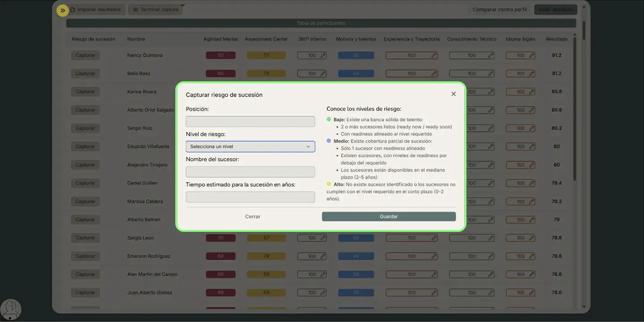This screenshot has width=644, height=322.
Task: Switch to Comparar contra perfil view
Action: point(500,9)
